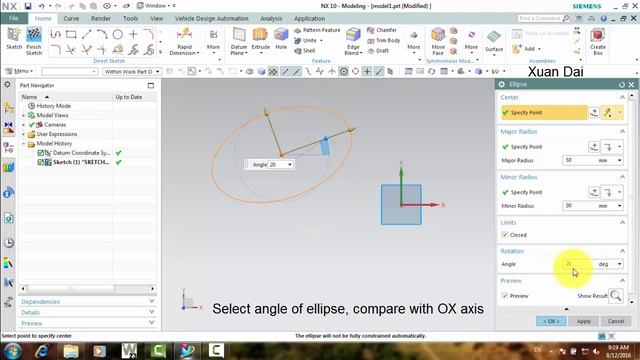Click the Surface icon
Screen dimensions: 640x360
(494, 38)
